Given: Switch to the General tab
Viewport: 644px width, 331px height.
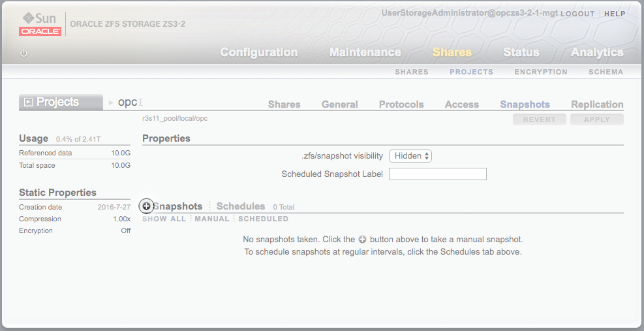Looking at the screenshot, I should coord(340,104).
